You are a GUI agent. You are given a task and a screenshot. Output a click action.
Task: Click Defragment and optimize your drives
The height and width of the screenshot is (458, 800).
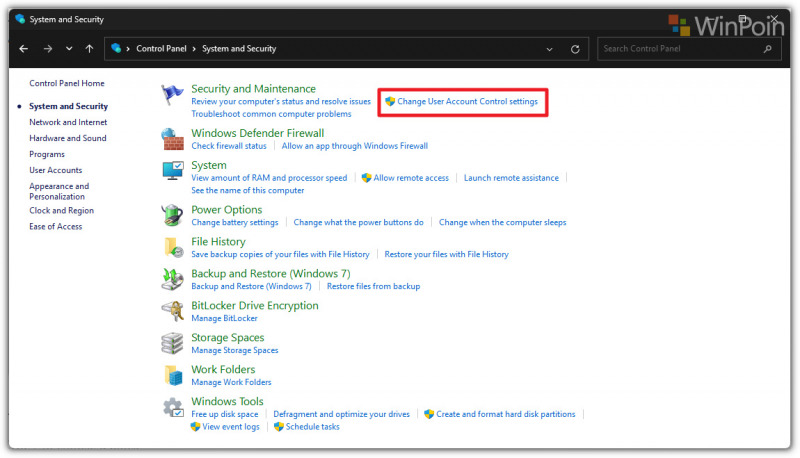(x=341, y=414)
